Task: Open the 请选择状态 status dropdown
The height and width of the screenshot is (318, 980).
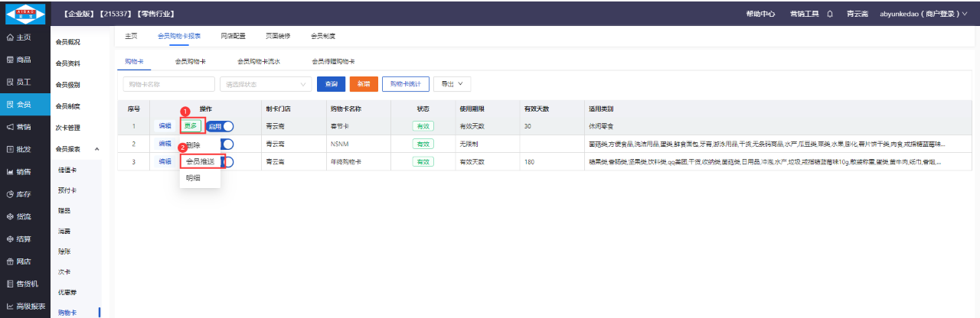Action: coord(265,84)
